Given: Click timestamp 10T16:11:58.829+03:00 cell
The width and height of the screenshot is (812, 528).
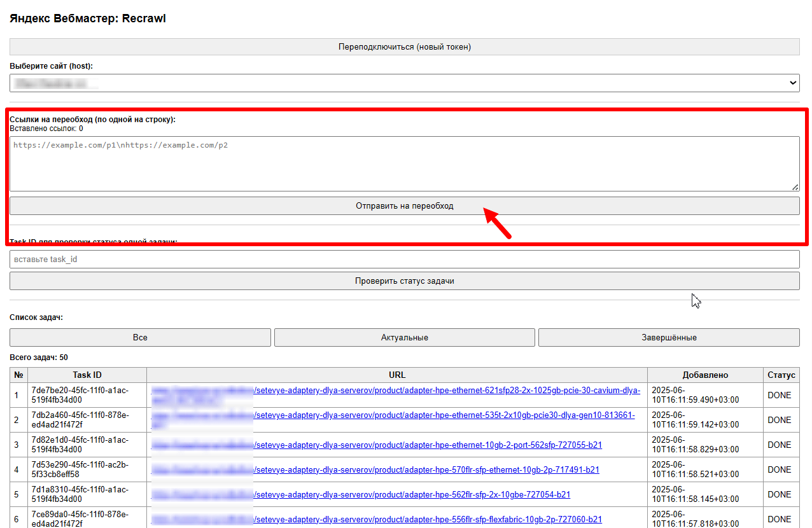Looking at the screenshot, I should (x=705, y=445).
